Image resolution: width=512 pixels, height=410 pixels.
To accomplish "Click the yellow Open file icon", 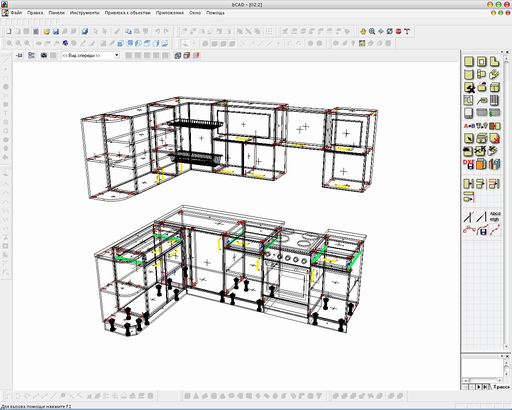I will [x=47, y=32].
